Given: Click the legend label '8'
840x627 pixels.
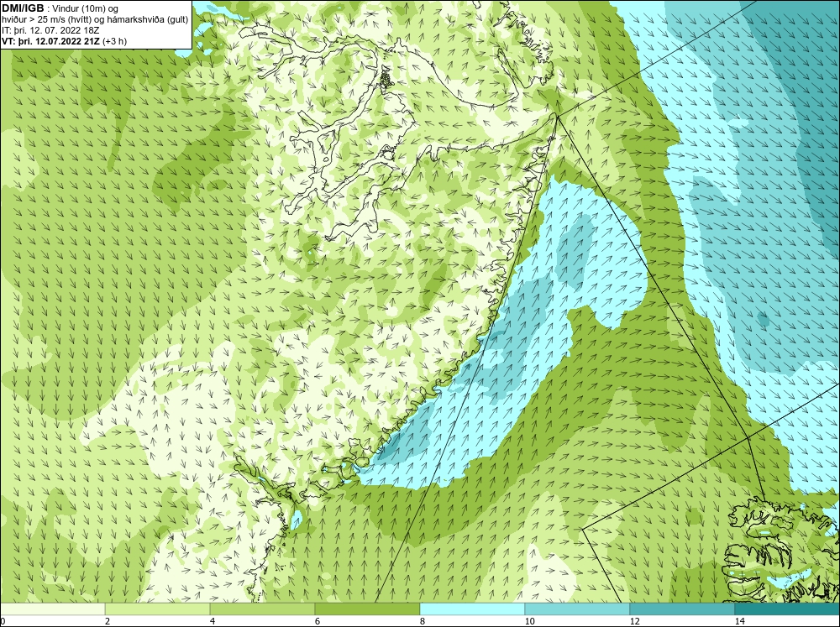Looking at the screenshot, I should coord(423,621).
